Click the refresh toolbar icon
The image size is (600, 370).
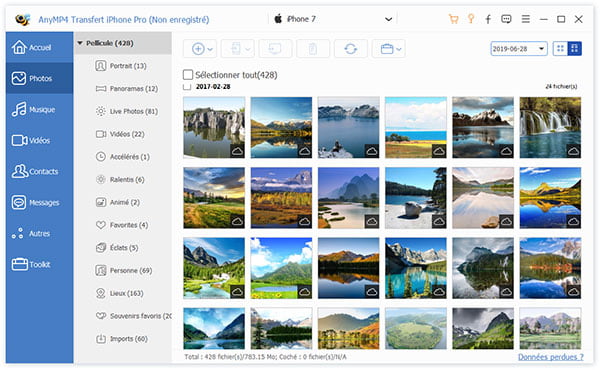tap(351, 49)
